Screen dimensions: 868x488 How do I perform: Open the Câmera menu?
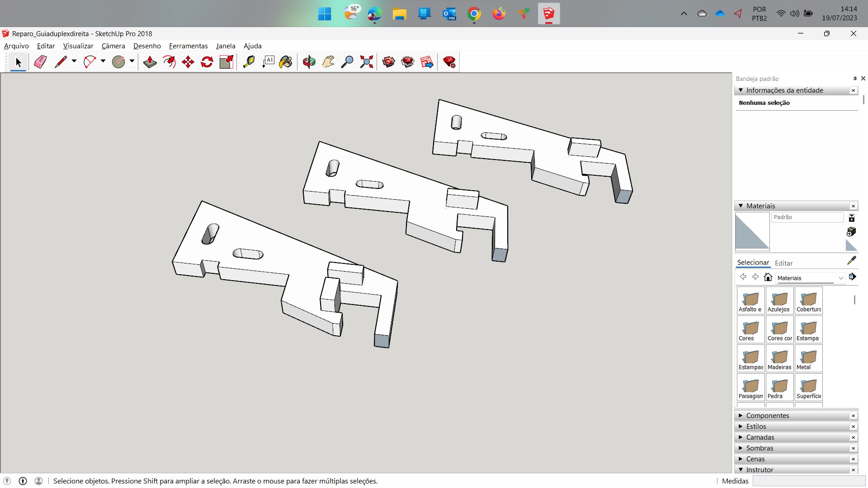click(x=113, y=46)
